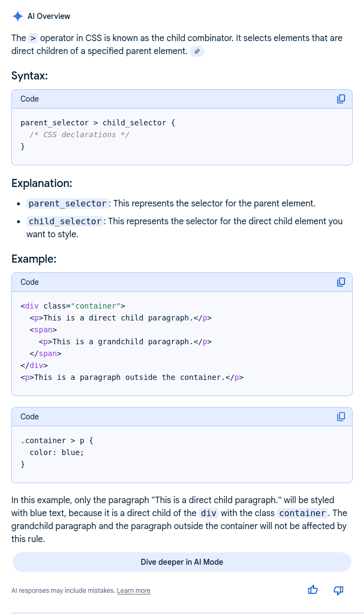Click the grandchild paragraph code line

[125, 342]
